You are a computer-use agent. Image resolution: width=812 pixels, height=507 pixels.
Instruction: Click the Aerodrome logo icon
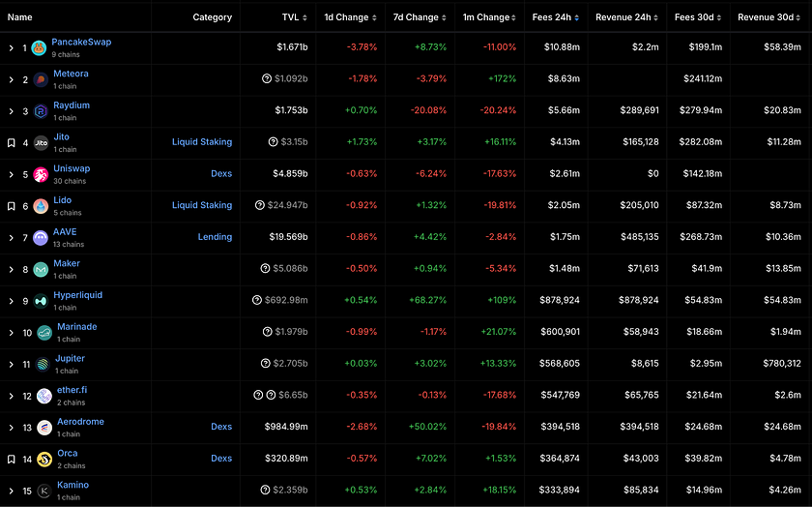coord(44,427)
